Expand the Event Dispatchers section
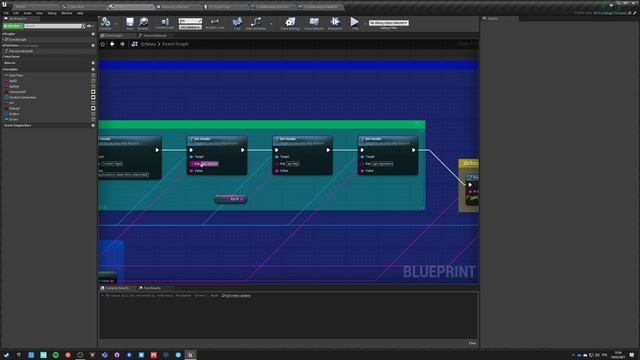640x360 pixels. [17, 125]
